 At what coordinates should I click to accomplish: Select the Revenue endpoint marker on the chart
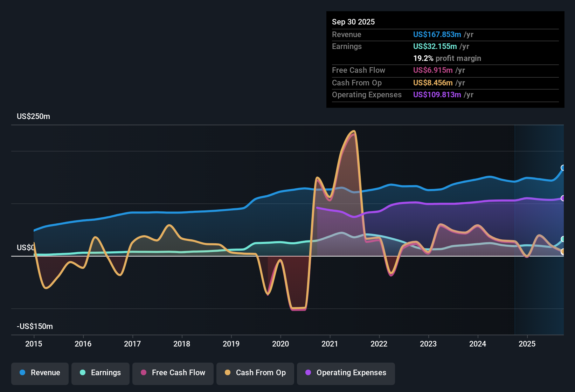563,168
